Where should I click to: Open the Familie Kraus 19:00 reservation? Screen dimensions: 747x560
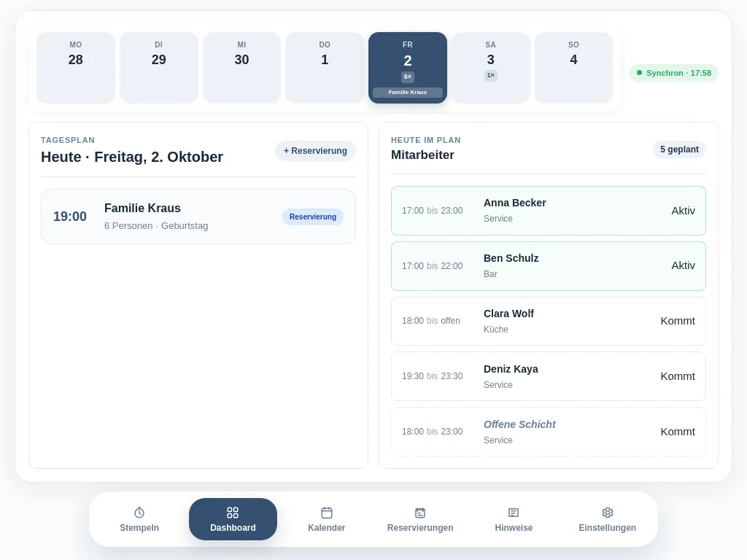click(198, 217)
